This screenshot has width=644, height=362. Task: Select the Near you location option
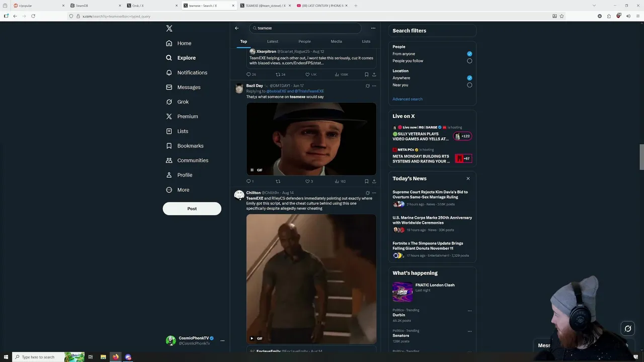pos(469,85)
